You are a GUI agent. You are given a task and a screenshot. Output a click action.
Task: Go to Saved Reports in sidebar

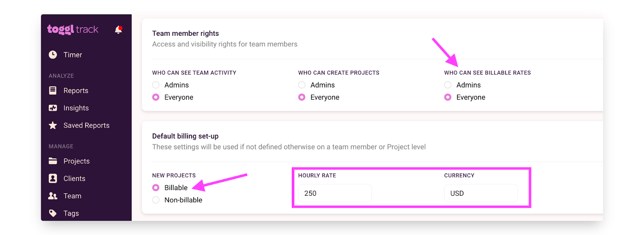(86, 125)
